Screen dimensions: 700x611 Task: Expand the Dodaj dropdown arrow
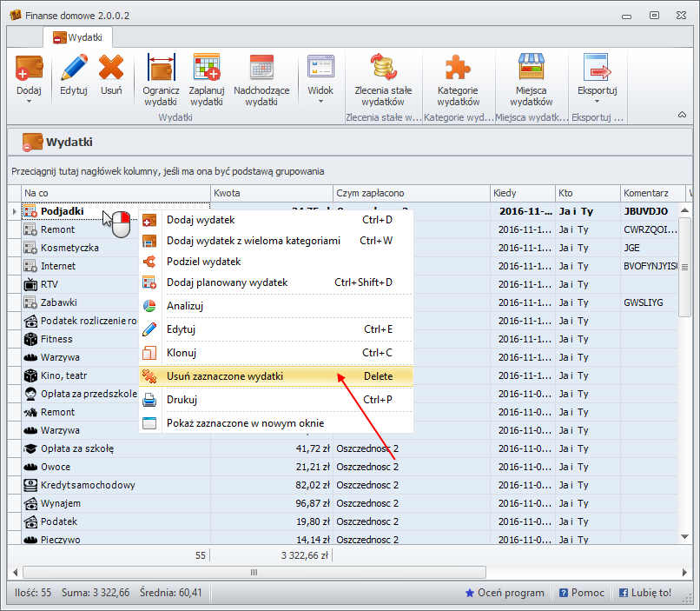click(29, 101)
